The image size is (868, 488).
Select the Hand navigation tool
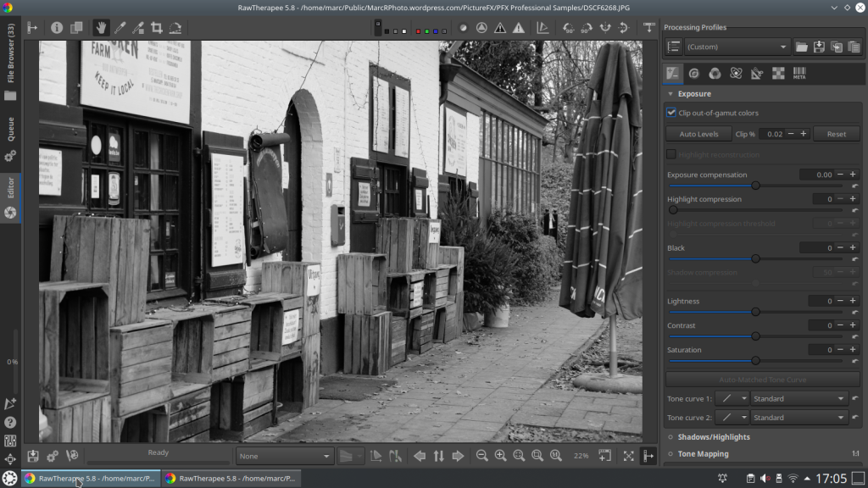tap(100, 27)
